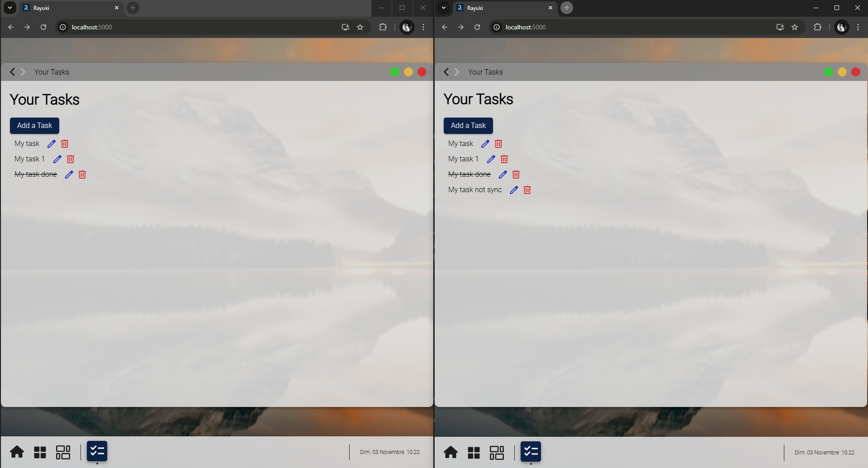This screenshot has width=868, height=468.
Task: Open tasks checklist icon in right dock
Action: point(531,452)
